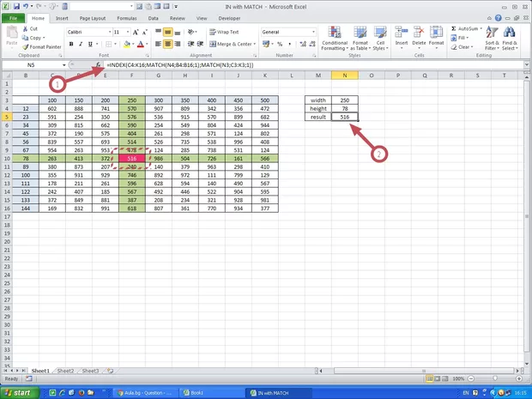This screenshot has width=532, height=399.
Task: Click the File backstage button
Action: click(x=14, y=17)
